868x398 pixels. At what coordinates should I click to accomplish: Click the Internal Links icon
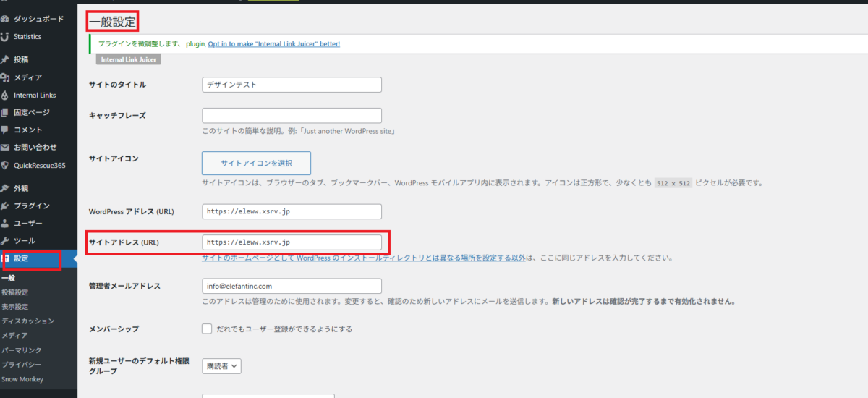[5, 95]
